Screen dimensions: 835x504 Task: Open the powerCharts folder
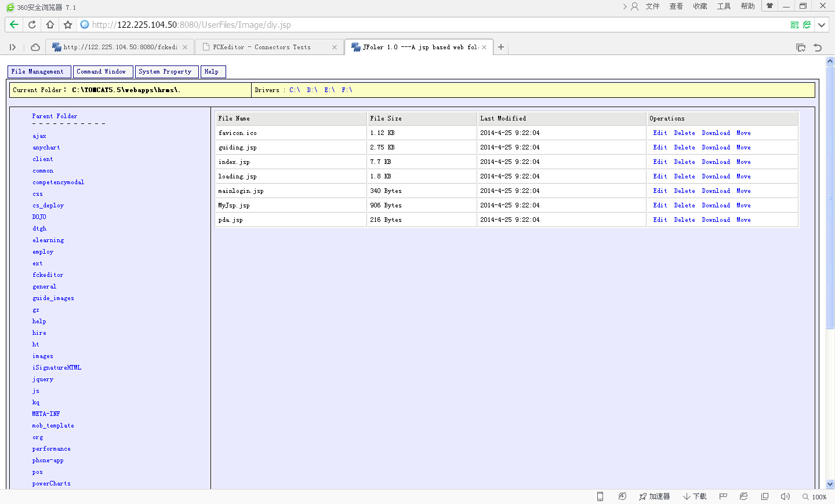(52, 484)
